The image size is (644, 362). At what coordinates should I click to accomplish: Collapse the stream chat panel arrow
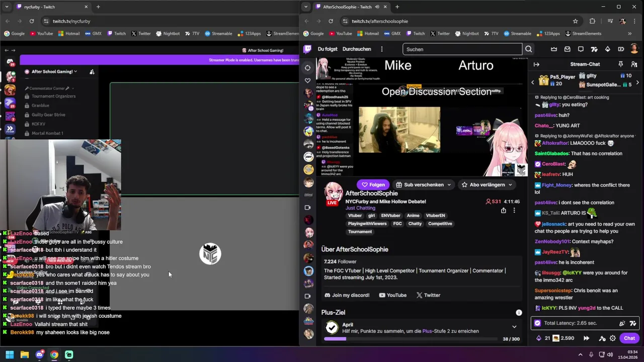(x=536, y=64)
